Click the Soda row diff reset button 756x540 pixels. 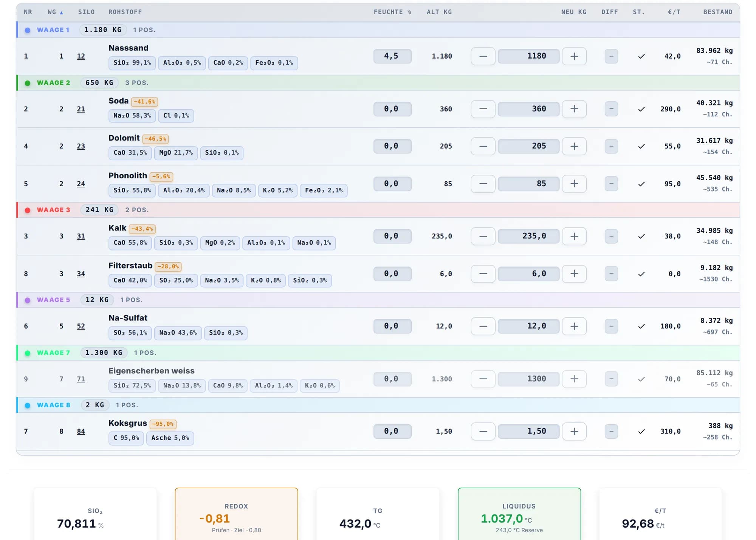click(611, 109)
